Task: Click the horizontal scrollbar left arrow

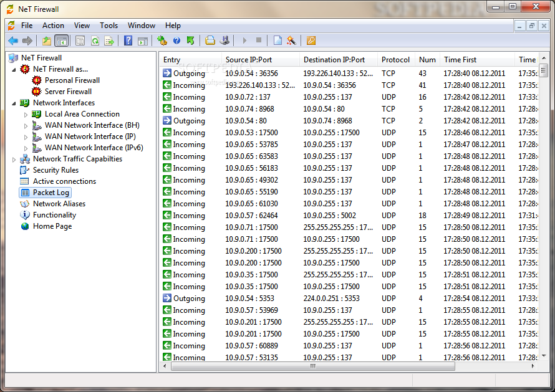Action: click(164, 366)
